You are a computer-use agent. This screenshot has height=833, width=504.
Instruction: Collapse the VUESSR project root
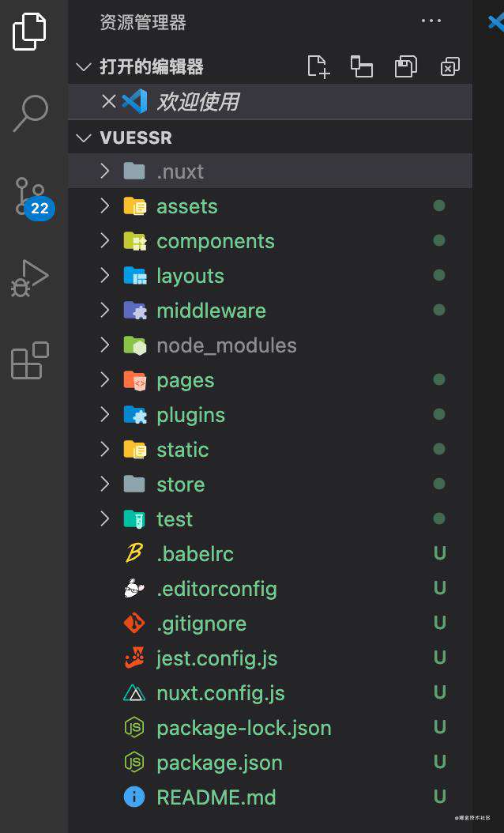point(84,138)
